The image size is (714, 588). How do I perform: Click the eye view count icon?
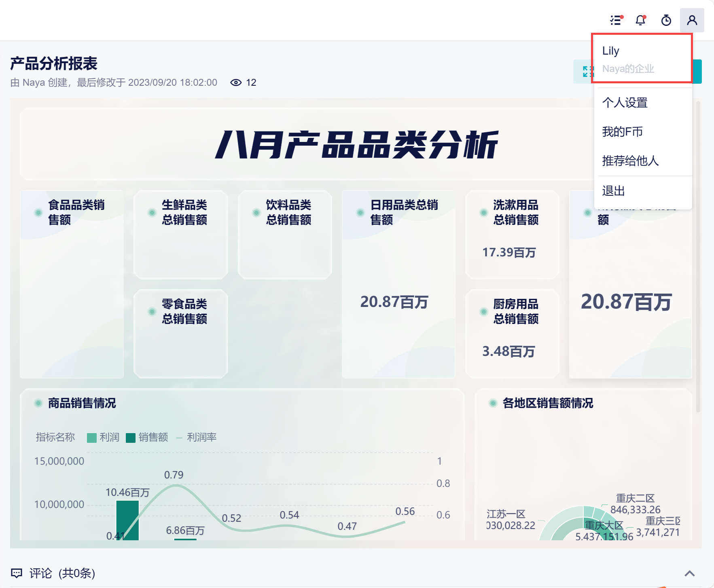pos(236,82)
